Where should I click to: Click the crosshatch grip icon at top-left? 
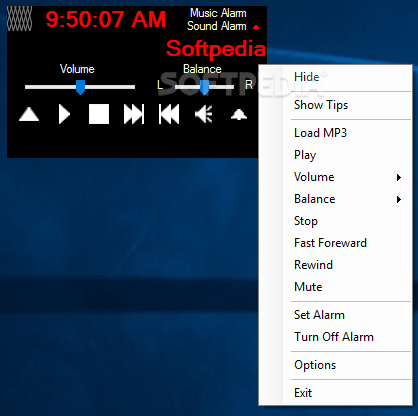20,19
